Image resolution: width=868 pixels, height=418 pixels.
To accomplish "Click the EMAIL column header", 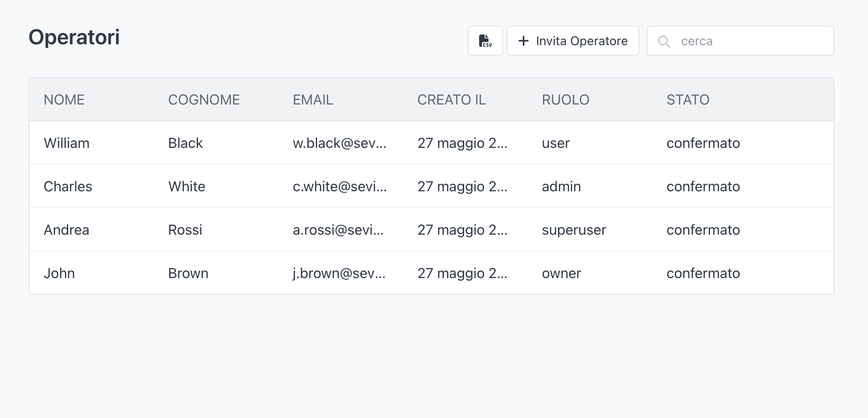I will 313,100.
